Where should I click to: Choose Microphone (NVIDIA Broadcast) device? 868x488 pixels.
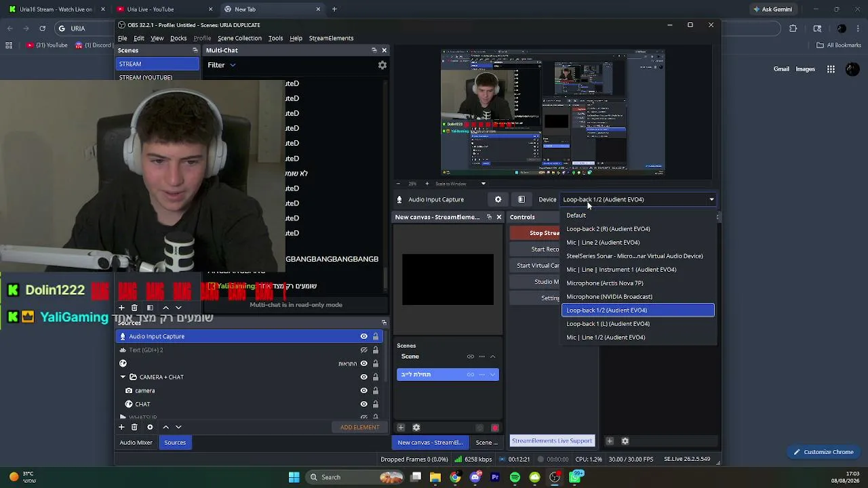click(x=638, y=297)
